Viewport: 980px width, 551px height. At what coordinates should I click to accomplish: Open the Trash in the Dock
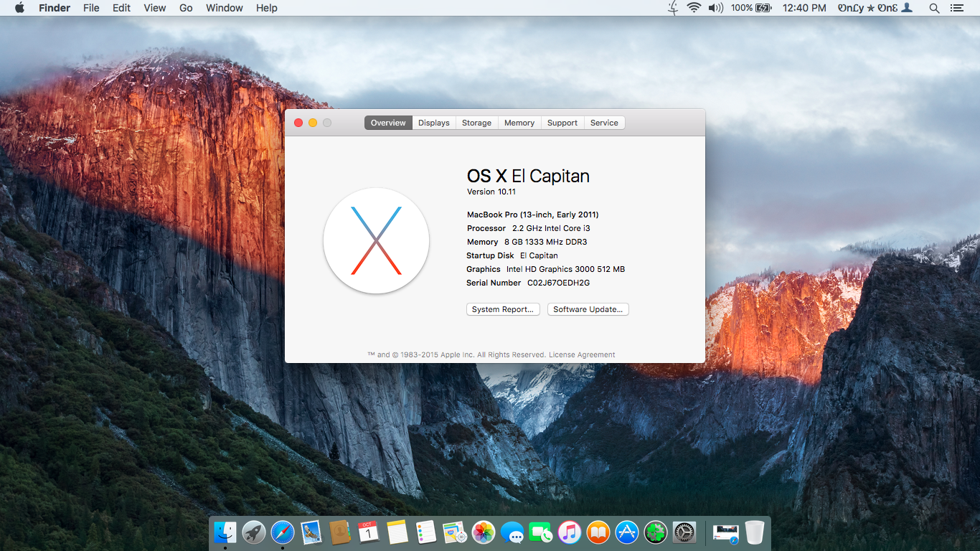tap(754, 532)
